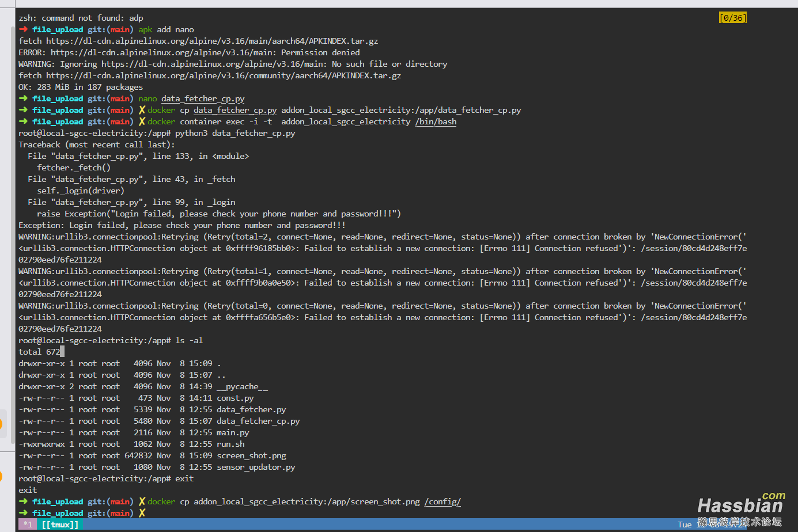798x532 pixels.
Task: Select 'nano data_fetcher_cp.py' command line
Action: pos(191,98)
